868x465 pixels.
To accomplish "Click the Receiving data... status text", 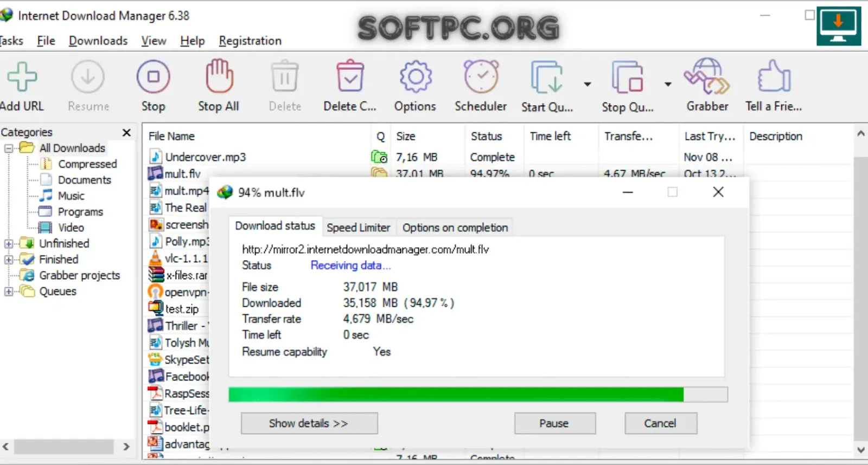I will 350,265.
